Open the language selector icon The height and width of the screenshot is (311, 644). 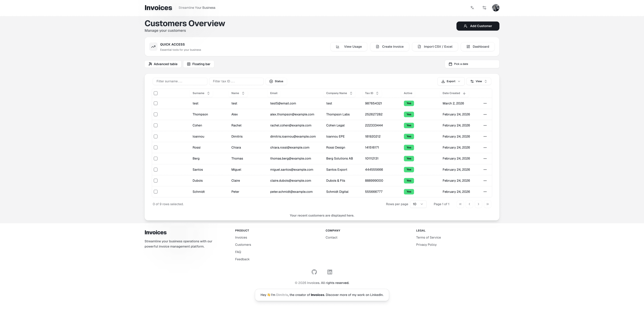(472, 8)
